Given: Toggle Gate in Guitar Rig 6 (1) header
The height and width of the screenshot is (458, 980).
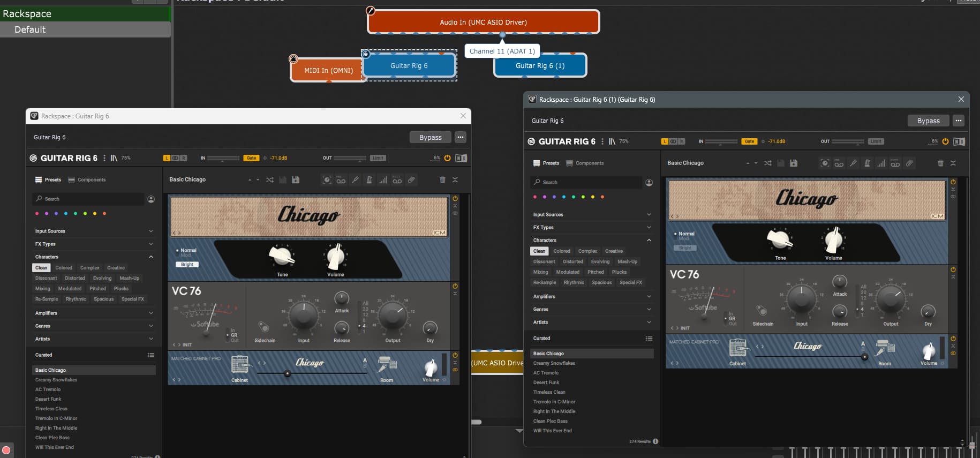Looking at the screenshot, I should tap(749, 141).
